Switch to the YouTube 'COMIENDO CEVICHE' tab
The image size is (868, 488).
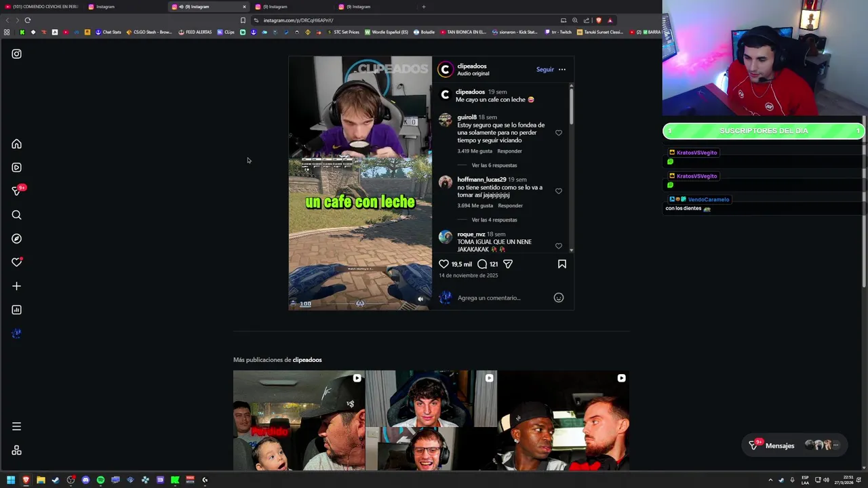coord(42,7)
